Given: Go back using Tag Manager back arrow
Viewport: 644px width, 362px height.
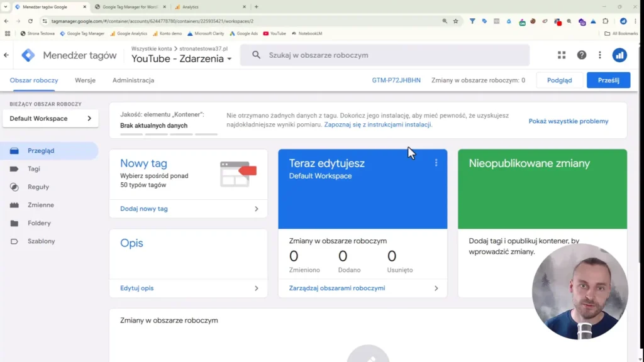Looking at the screenshot, I should pyautogui.click(x=6, y=55).
